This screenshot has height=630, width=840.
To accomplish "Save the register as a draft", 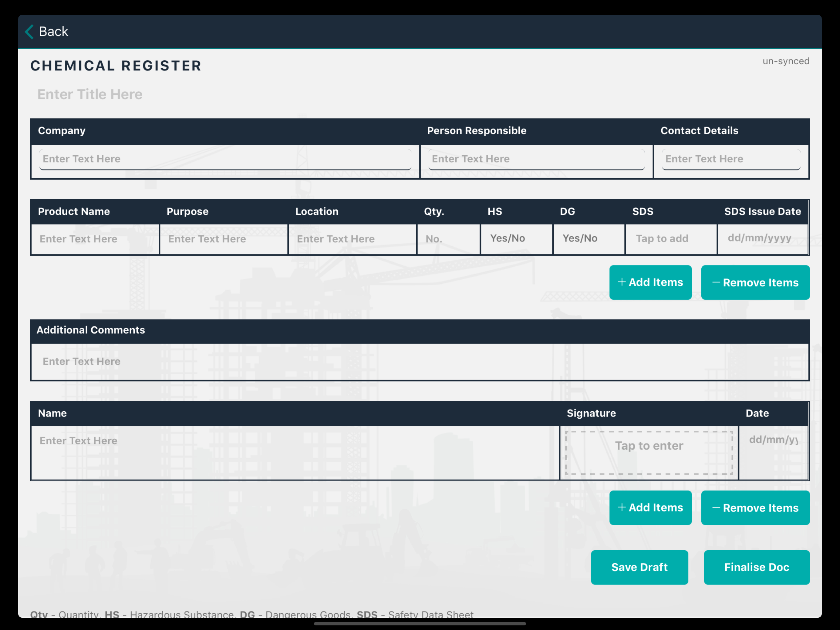I will [x=640, y=567].
